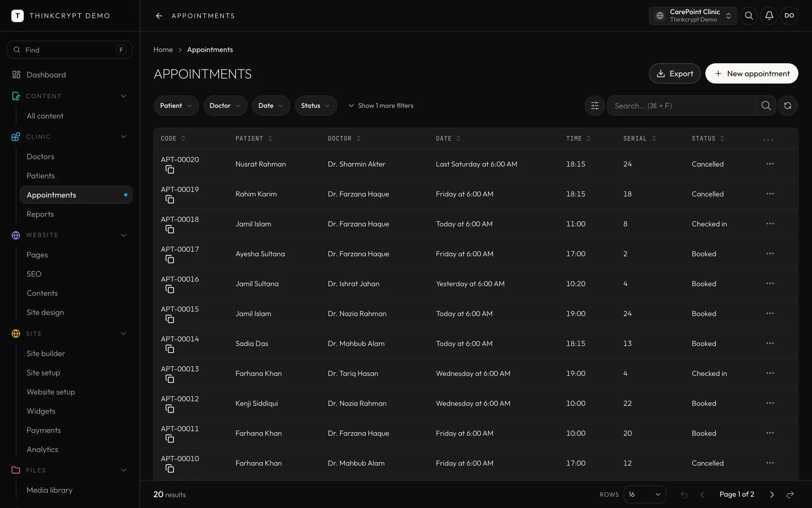Sort table by Patient column
Image resolution: width=812 pixels, height=508 pixels.
254,138
